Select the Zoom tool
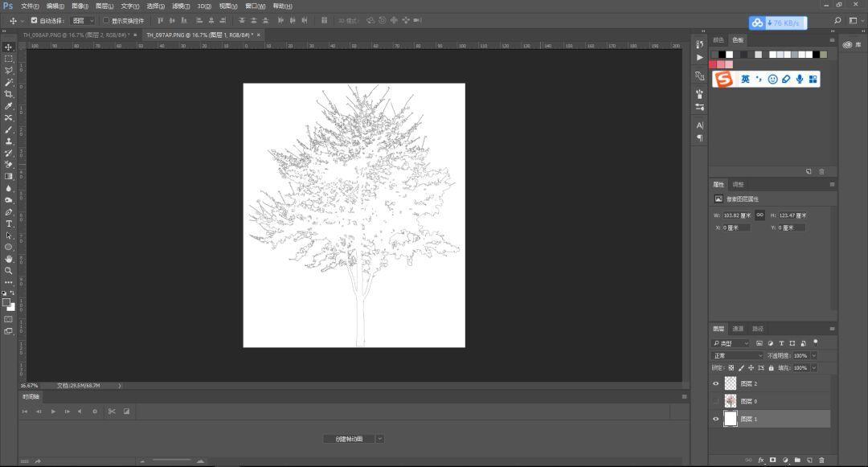This screenshot has height=467, width=868. coord(8,271)
